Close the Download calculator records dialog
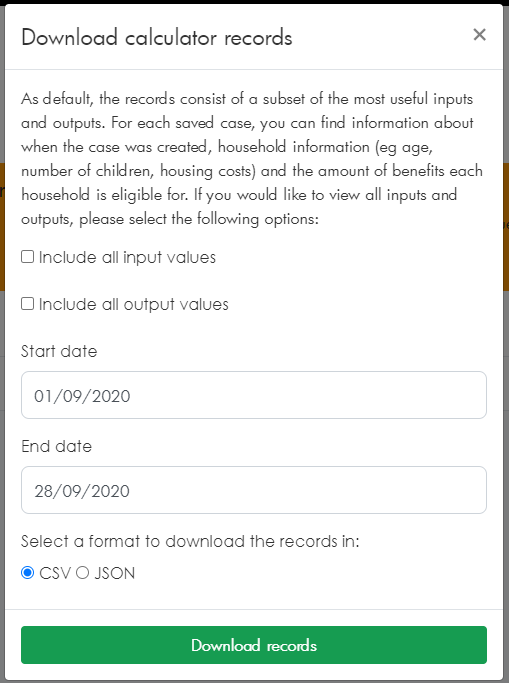509x683 pixels. click(x=479, y=34)
